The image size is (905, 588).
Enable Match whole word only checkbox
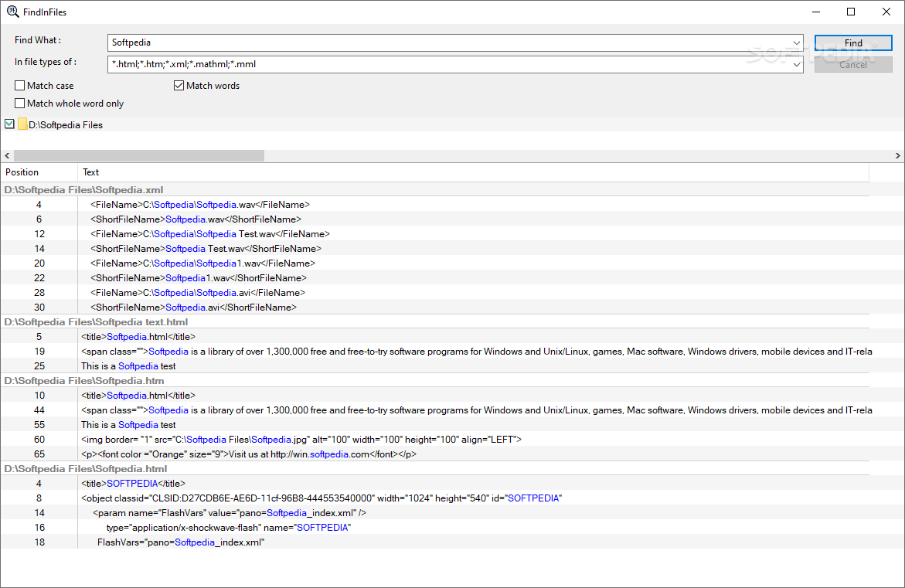pyautogui.click(x=19, y=104)
